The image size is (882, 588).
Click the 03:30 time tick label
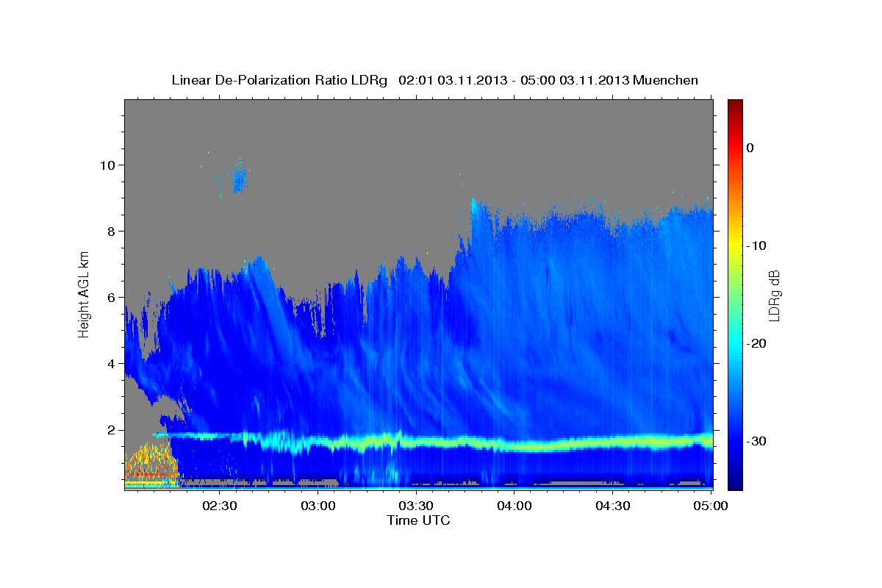click(416, 506)
